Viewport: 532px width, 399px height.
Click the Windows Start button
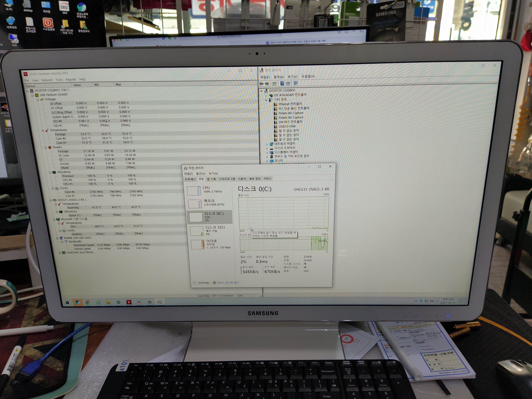tap(67, 303)
